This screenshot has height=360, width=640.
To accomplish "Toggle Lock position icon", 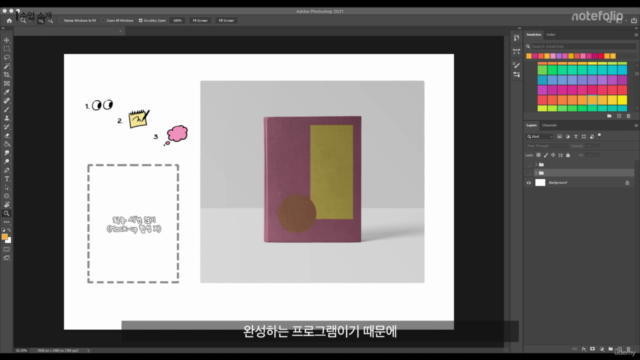I will [x=553, y=155].
